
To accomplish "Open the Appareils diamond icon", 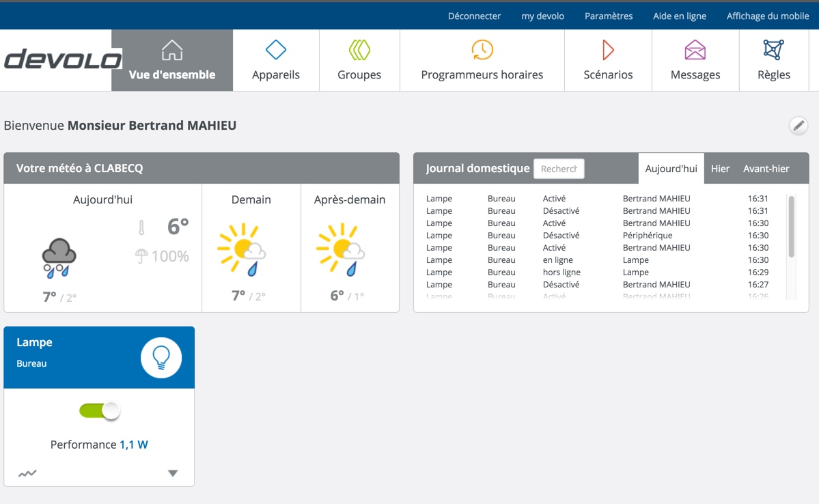I will click(x=276, y=50).
